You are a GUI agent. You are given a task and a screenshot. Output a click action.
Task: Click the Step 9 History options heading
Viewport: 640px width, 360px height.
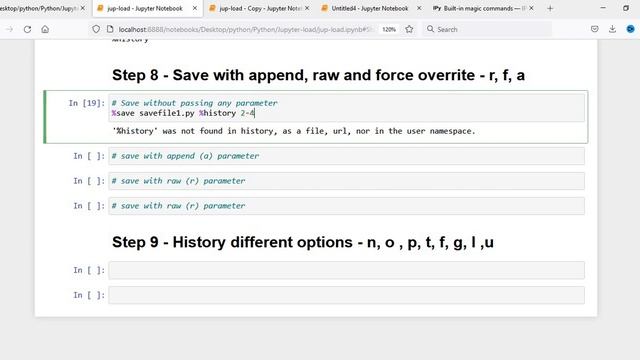click(x=303, y=242)
